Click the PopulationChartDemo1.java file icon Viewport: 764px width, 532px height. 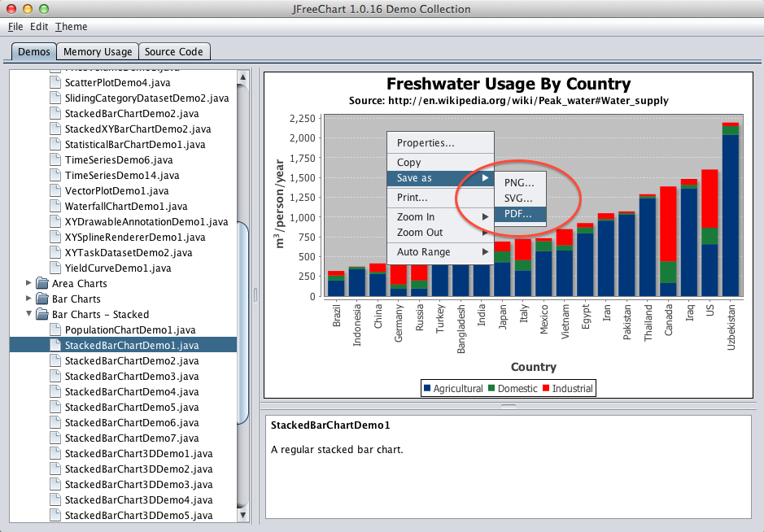click(x=55, y=329)
